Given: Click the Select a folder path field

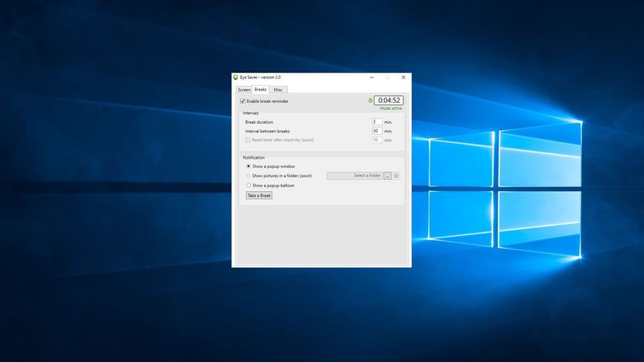Looking at the screenshot, I should click(x=355, y=176).
